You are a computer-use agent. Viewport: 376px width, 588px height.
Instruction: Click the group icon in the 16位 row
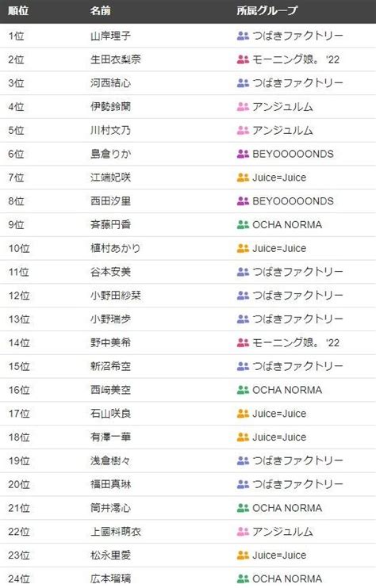[243, 391]
